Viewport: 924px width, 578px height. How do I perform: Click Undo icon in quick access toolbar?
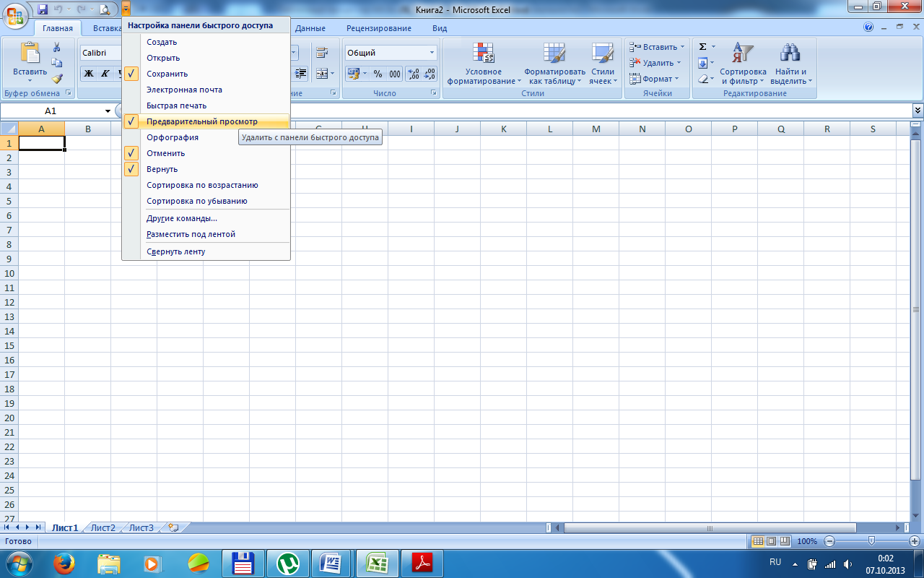click(58, 9)
